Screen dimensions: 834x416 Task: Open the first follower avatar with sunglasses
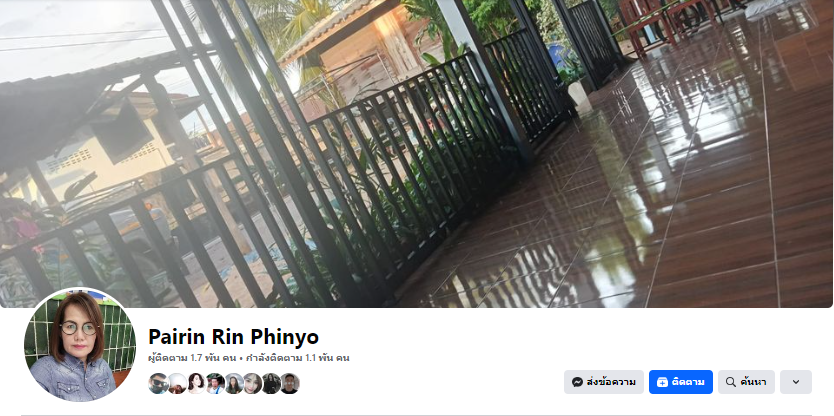pyautogui.click(x=159, y=383)
